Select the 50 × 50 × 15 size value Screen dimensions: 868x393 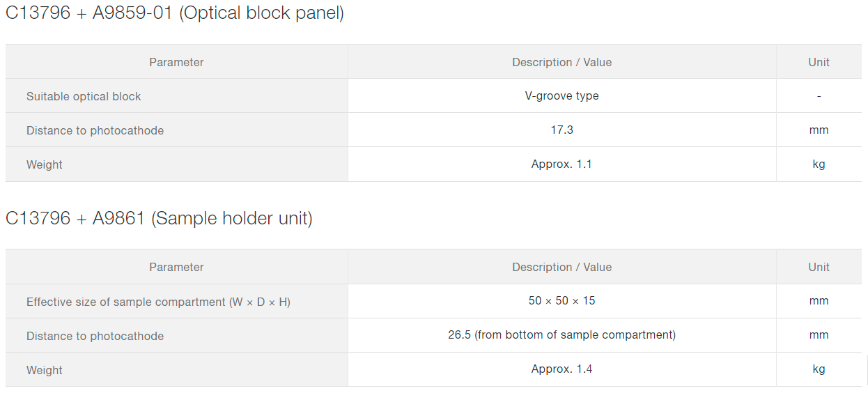[x=561, y=301]
